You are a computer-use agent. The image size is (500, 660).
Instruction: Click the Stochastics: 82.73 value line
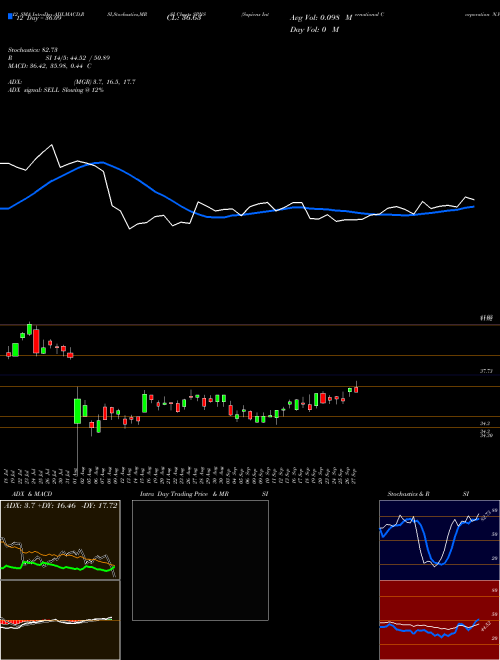(33, 50)
